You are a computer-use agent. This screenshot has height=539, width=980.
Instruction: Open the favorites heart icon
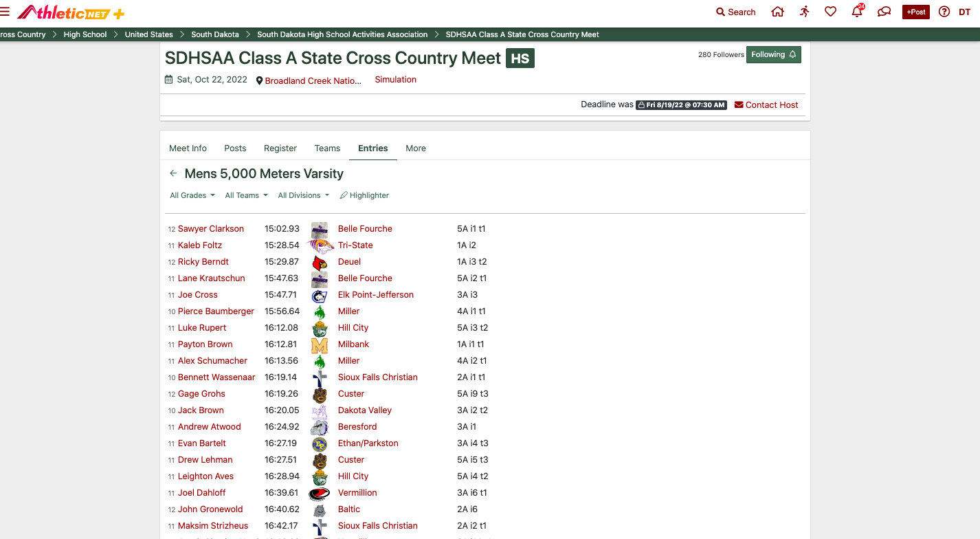(830, 12)
